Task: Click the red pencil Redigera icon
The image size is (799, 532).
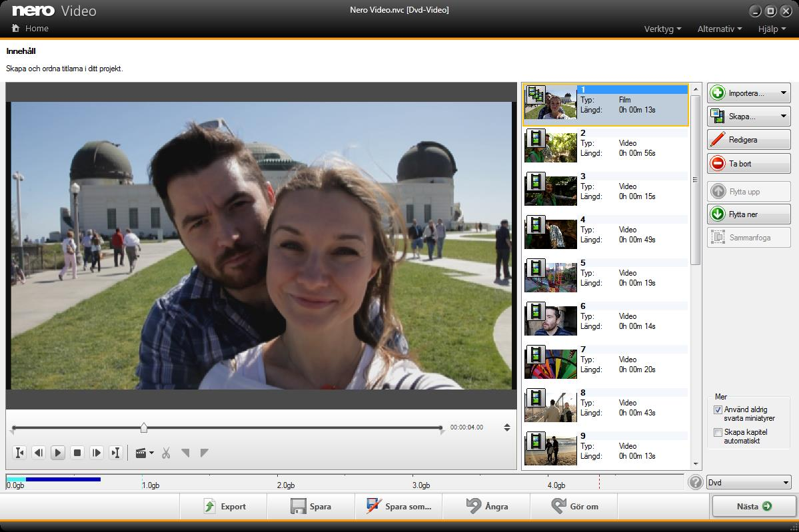Action: [x=718, y=139]
